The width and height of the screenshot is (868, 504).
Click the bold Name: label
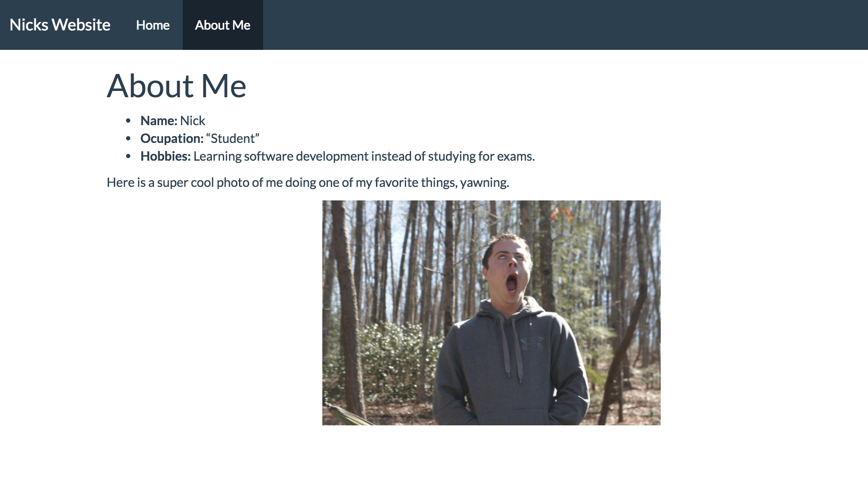tap(159, 121)
